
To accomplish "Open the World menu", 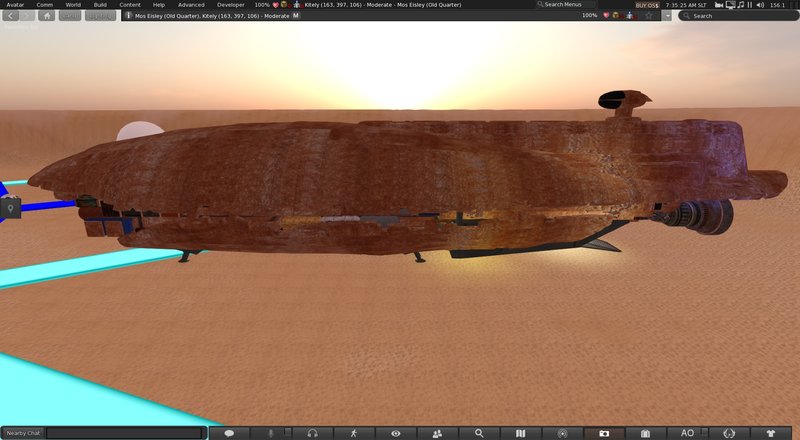I will pos(73,5).
